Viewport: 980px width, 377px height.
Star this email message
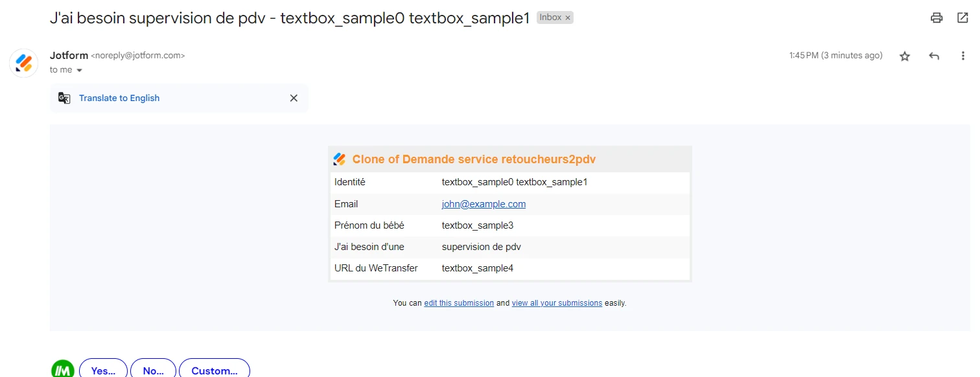point(904,56)
